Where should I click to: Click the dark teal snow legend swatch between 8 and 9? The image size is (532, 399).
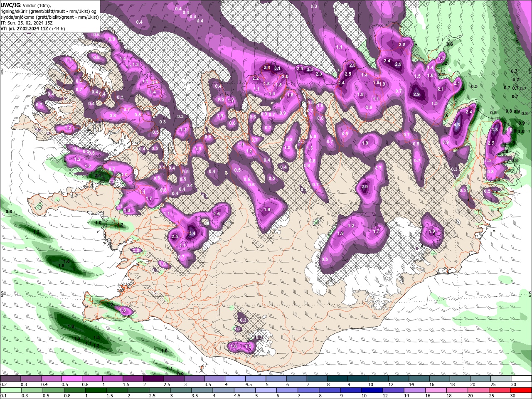(x=337, y=378)
